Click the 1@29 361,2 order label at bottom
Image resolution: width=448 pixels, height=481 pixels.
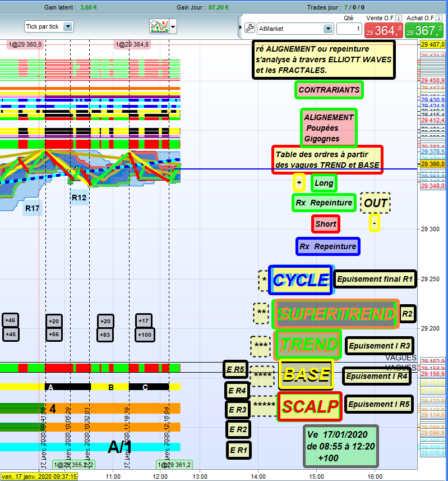tap(174, 465)
